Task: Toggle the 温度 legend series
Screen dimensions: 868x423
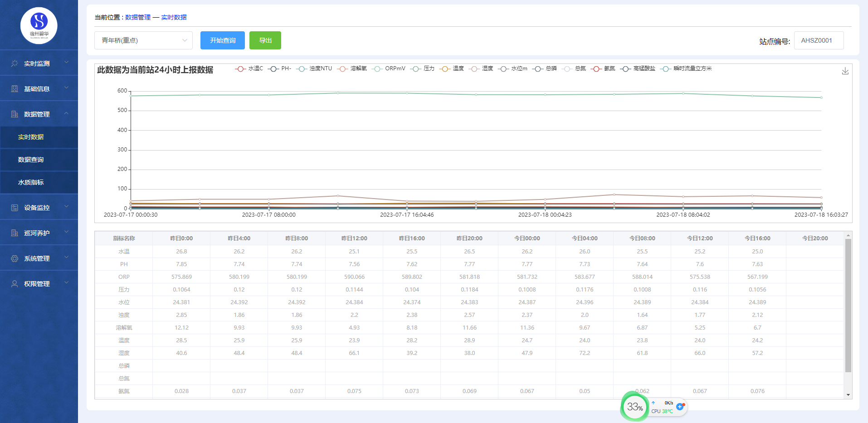Action: [x=452, y=68]
